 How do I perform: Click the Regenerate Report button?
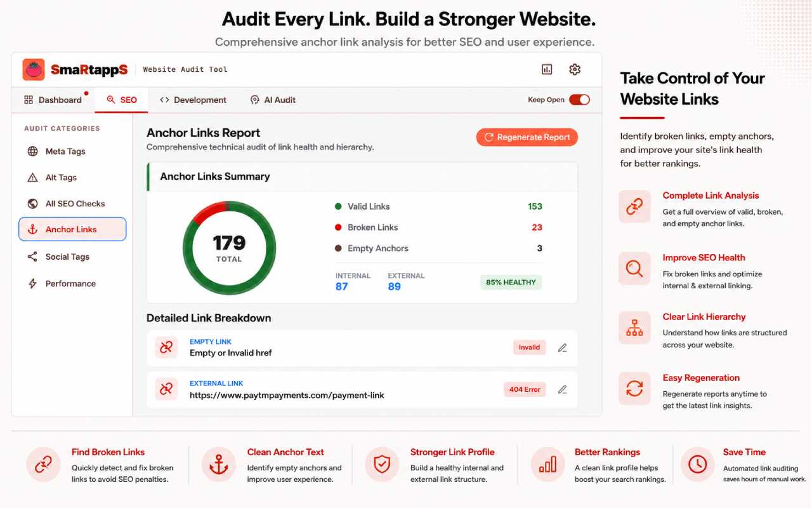point(527,137)
